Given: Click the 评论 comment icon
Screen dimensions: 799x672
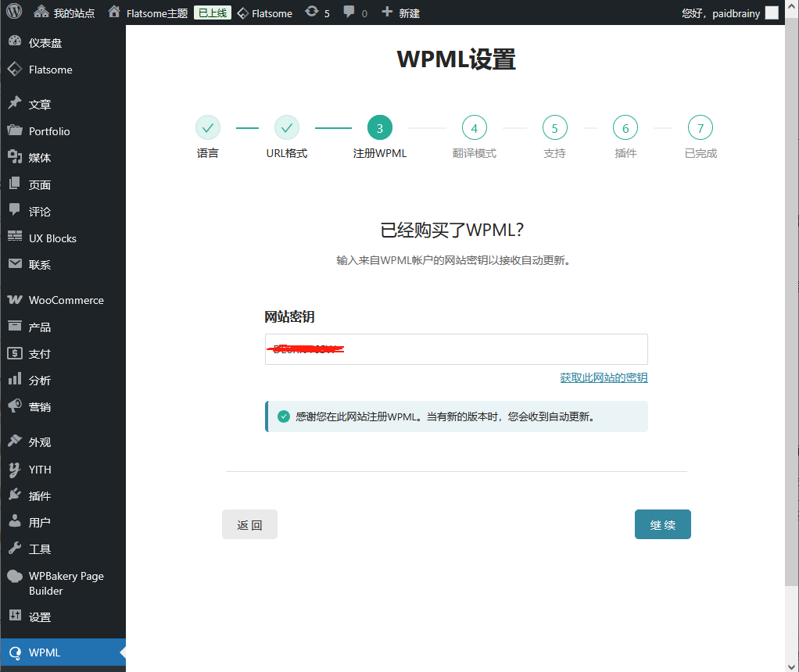Looking at the screenshot, I should pyautogui.click(x=15, y=210).
